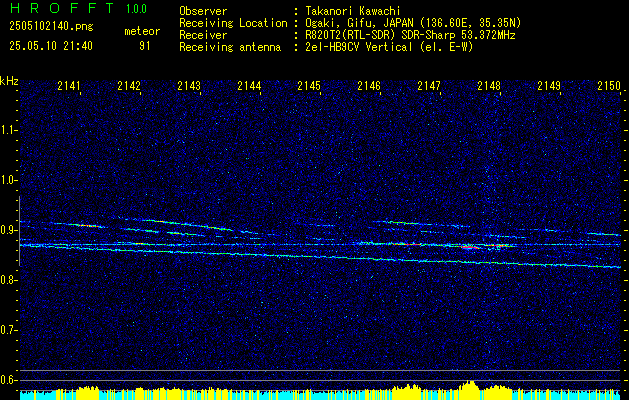Screen dimensions: 629x400
Task: Click antenna 2el-HB9CV Vertical text
Action: point(389,47)
